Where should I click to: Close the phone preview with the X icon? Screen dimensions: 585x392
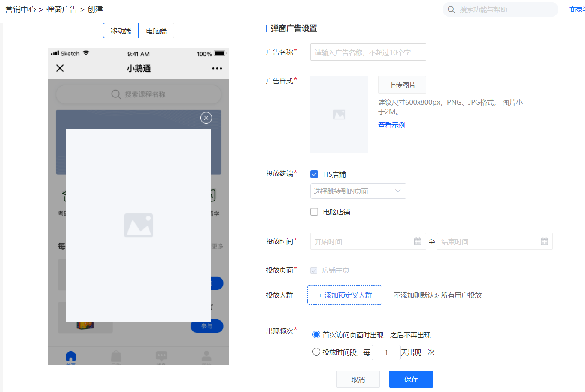[60, 68]
